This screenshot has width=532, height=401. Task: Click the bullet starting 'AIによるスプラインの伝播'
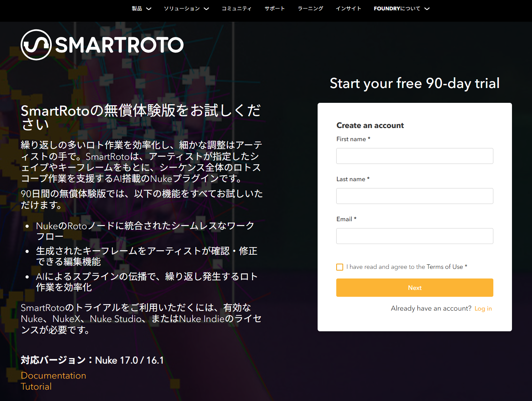[x=147, y=282]
